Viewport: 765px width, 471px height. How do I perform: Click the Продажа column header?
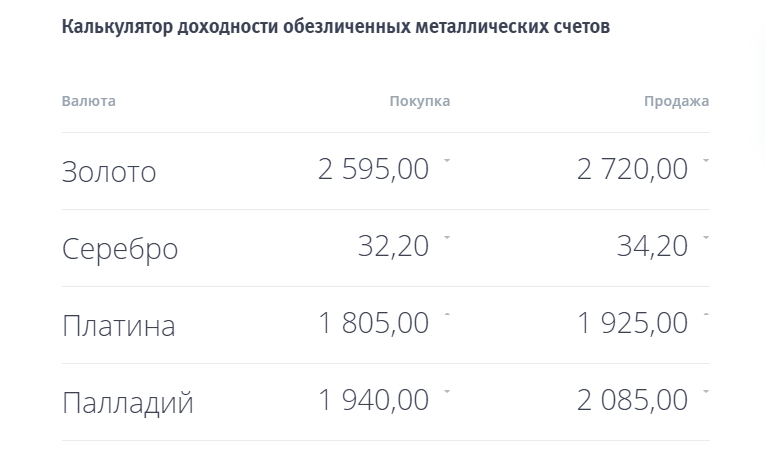(x=677, y=101)
